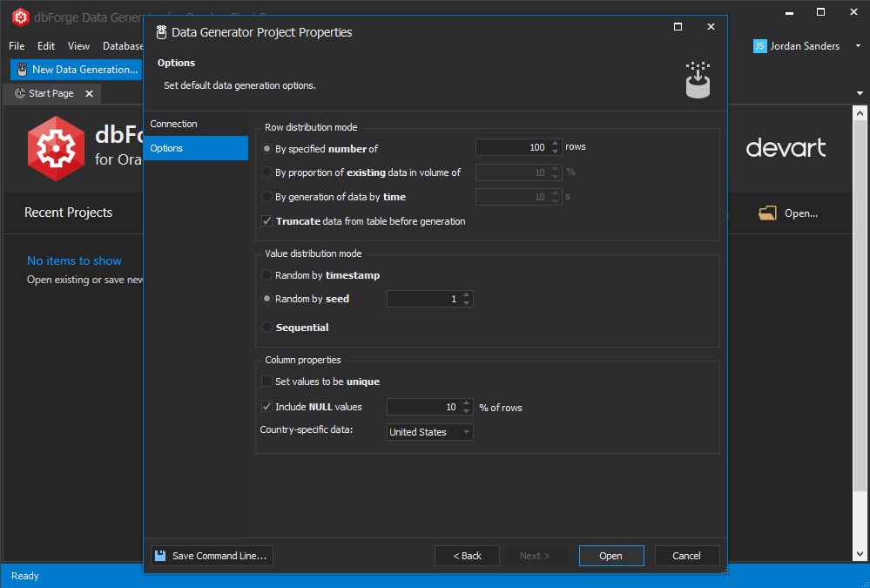This screenshot has height=588, width=870.
Task: Open the Country-specific data dropdown
Action: pos(467,431)
